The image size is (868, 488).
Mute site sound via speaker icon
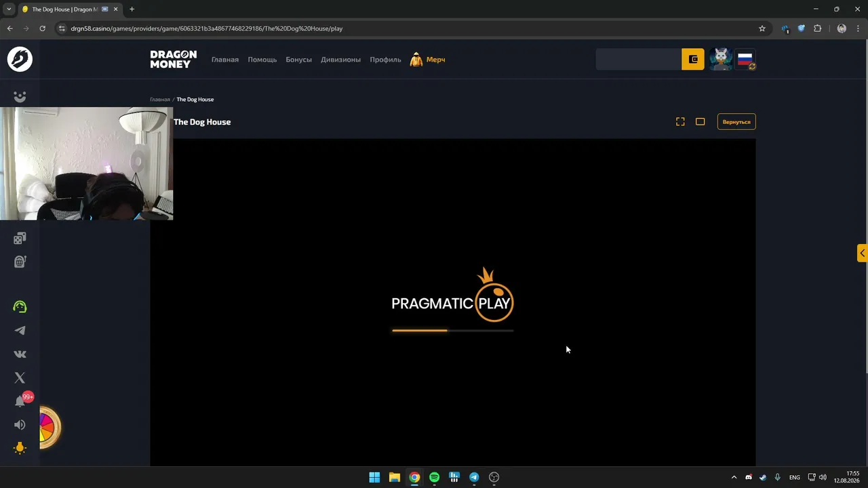click(20, 425)
